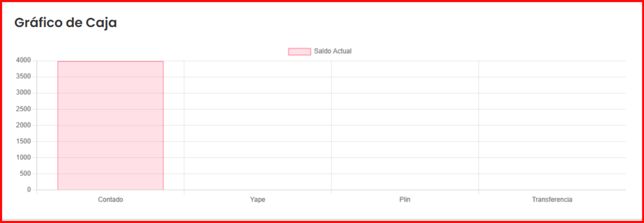This screenshot has width=644, height=223.
Task: Click the empty Transferencia column area
Action: click(552, 125)
